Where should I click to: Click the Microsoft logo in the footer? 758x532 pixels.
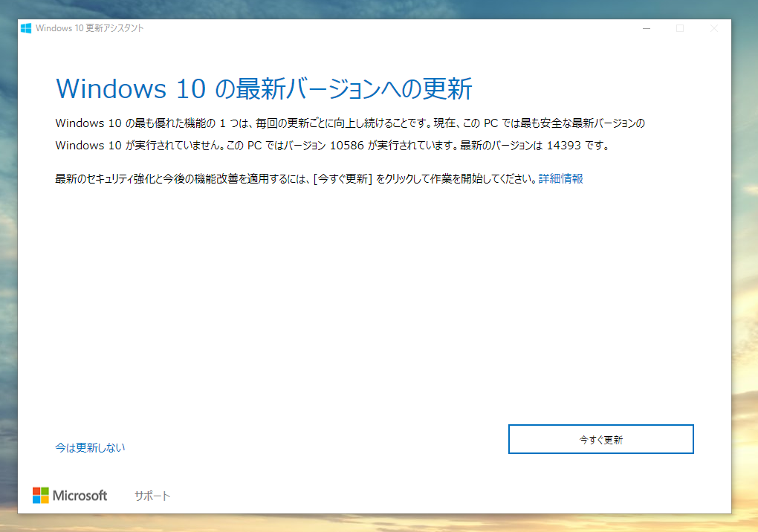coord(70,496)
